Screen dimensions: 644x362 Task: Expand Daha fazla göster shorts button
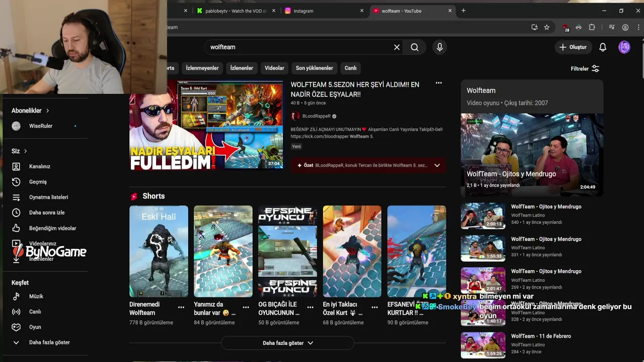pos(288,343)
